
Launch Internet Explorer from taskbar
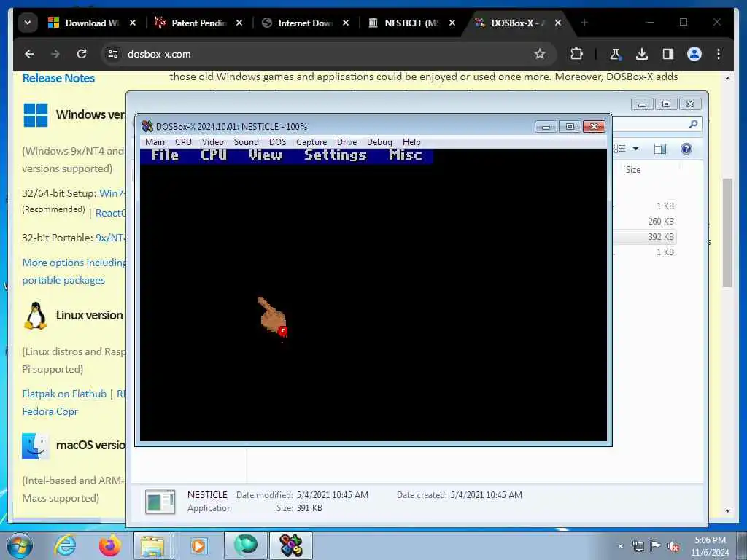[65, 545]
